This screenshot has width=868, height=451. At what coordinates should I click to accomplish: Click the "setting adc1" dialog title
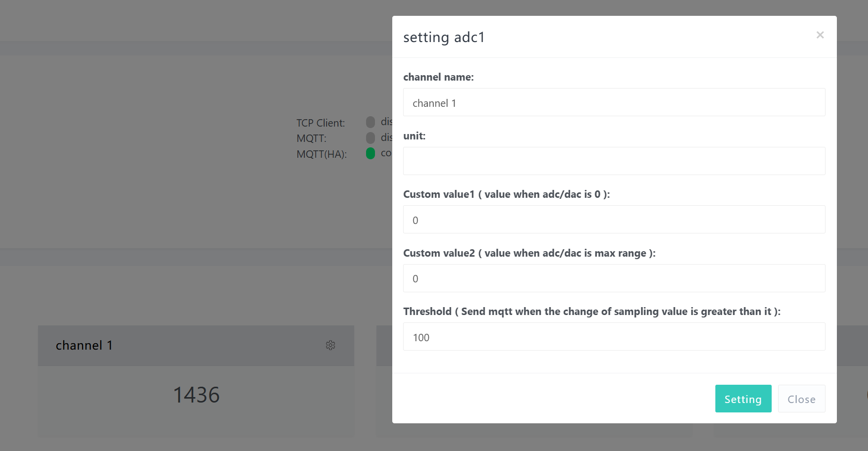click(x=444, y=38)
